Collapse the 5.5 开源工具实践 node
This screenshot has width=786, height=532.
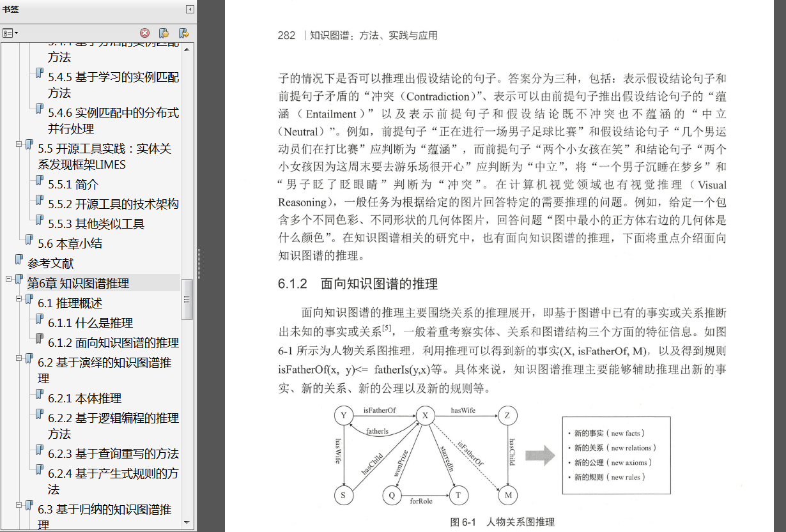click(x=19, y=144)
